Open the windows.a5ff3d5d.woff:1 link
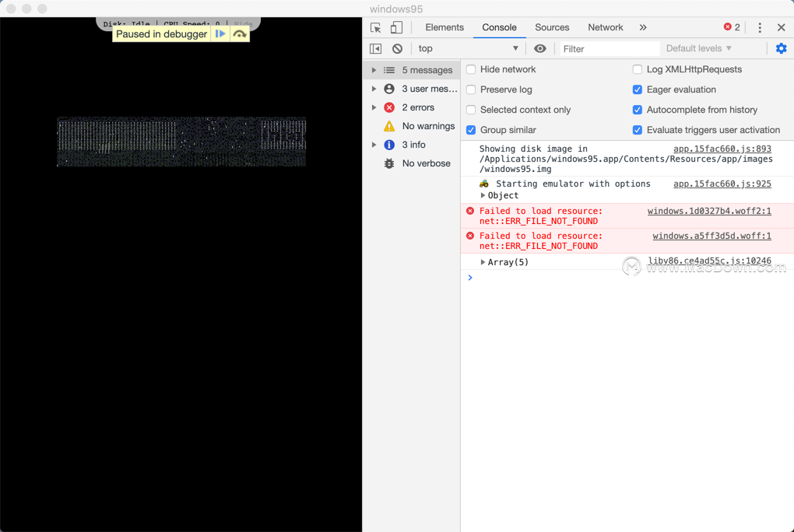 pos(712,236)
